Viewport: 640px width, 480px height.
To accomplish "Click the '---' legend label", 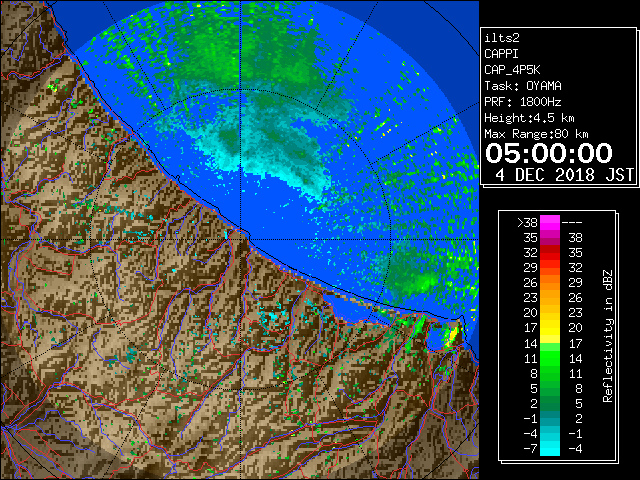I will point(572,223).
